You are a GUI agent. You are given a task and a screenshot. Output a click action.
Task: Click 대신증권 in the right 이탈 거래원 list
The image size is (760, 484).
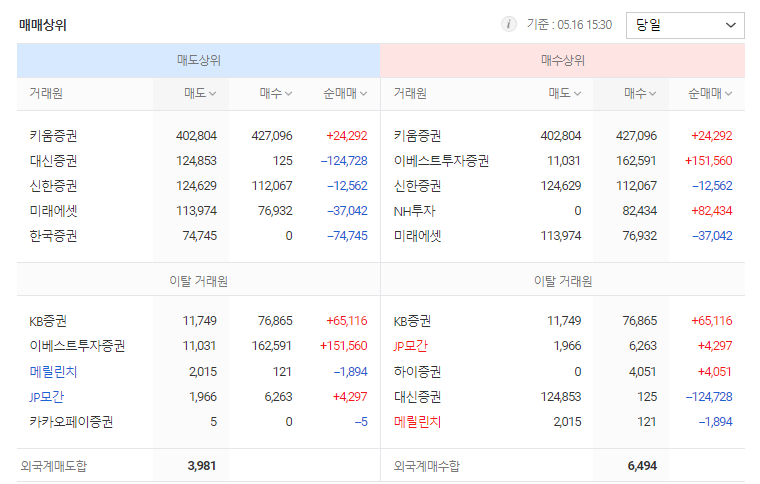pos(417,397)
